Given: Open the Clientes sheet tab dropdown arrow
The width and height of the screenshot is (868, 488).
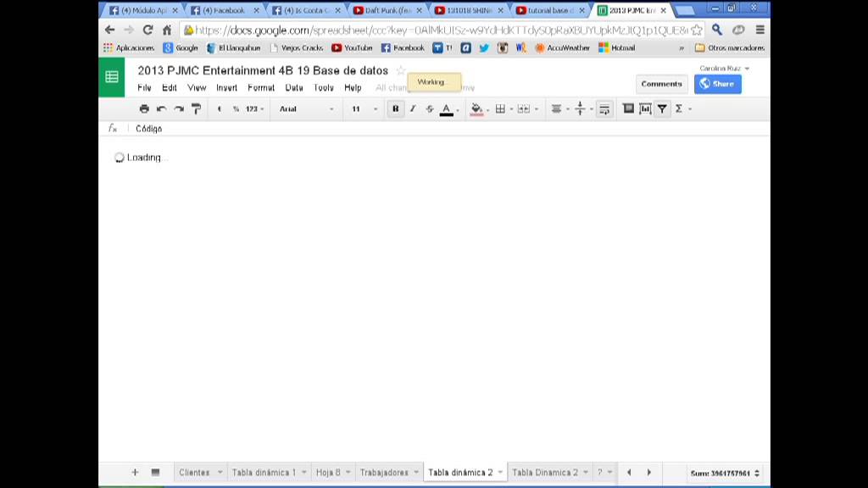Looking at the screenshot, I should click(220, 473).
